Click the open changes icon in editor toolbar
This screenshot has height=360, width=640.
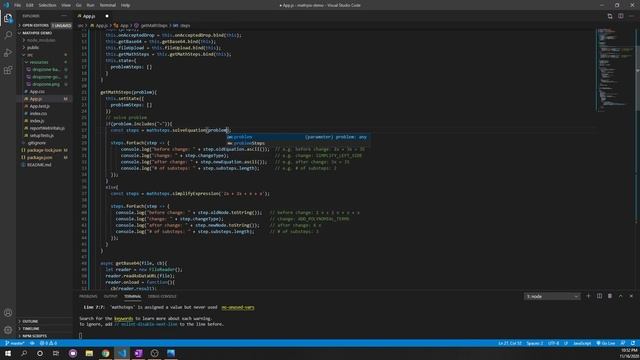tap(610, 16)
